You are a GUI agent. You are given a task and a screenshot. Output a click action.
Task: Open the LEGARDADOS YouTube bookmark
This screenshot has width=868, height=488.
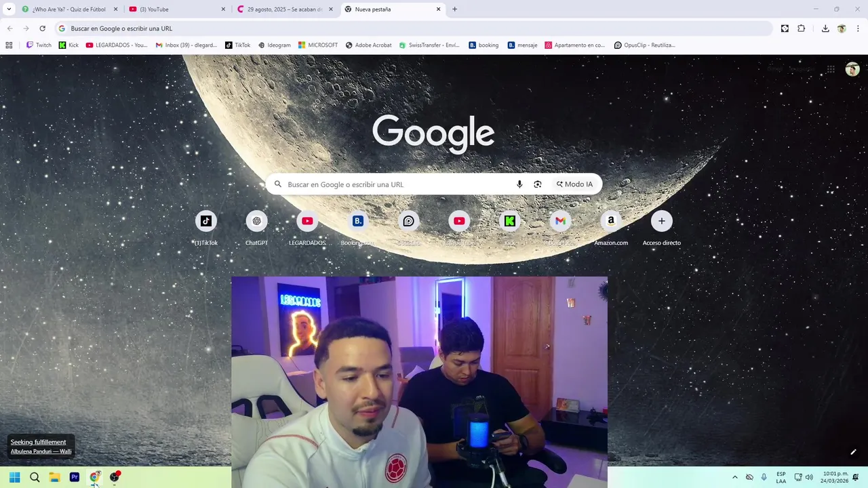[117, 45]
